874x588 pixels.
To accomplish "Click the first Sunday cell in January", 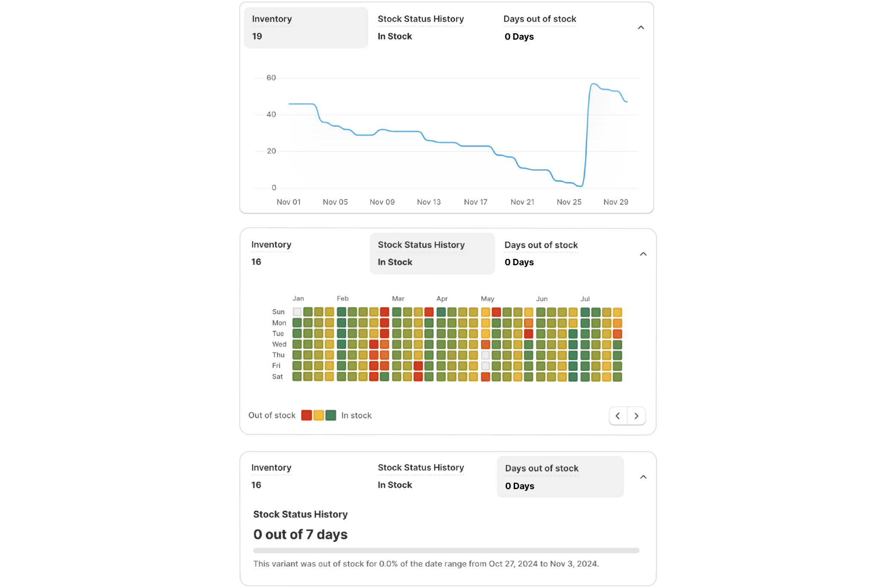I will [x=297, y=312].
